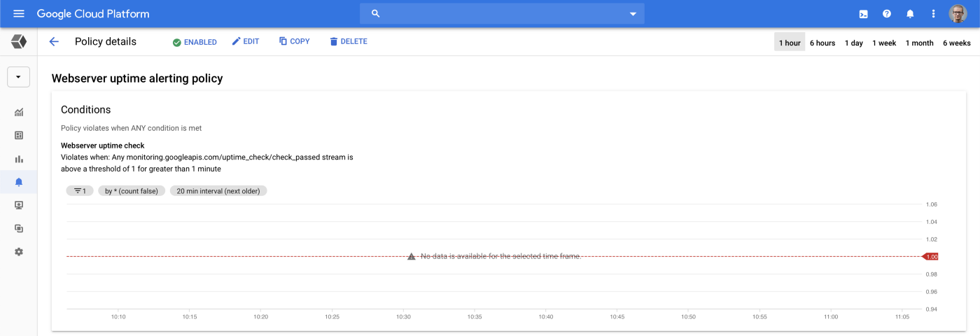This screenshot has width=980, height=336.
Task: Expand the sidebar workspace dropdown
Action: click(19, 77)
